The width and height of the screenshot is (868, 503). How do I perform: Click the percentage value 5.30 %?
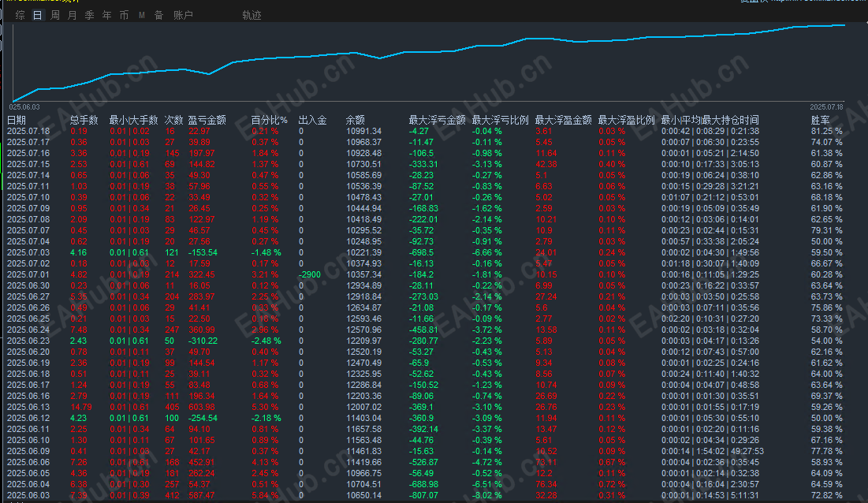(x=265, y=407)
